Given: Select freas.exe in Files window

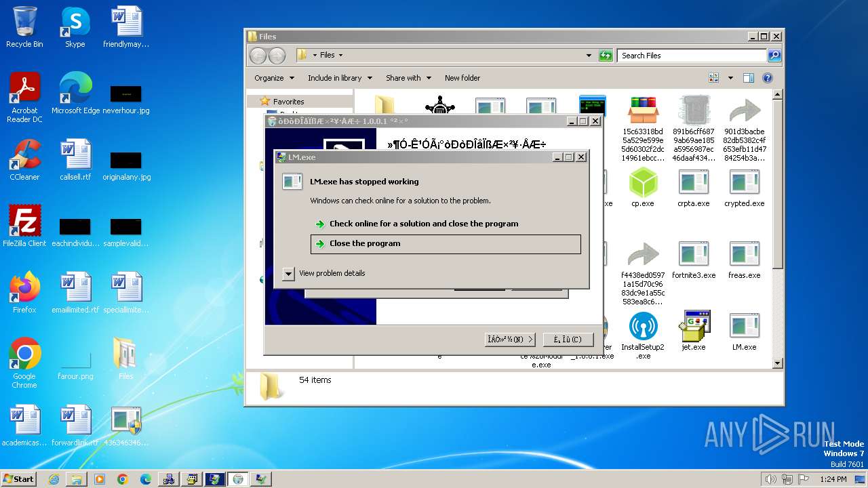Looking at the screenshot, I should coord(744,260).
